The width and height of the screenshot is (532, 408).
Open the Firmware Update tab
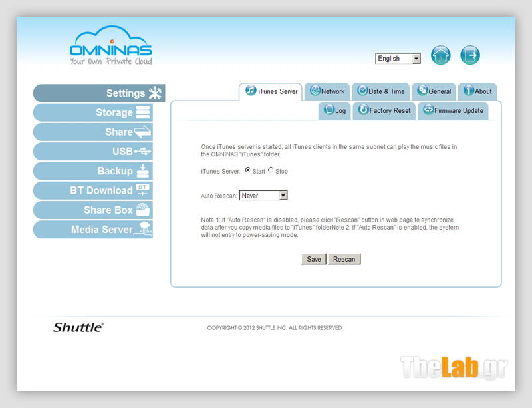point(454,110)
